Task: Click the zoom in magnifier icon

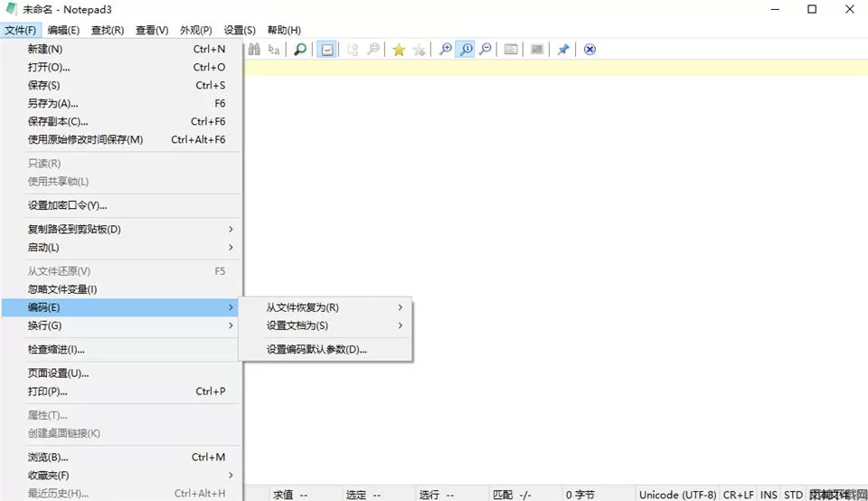Action: [x=445, y=50]
